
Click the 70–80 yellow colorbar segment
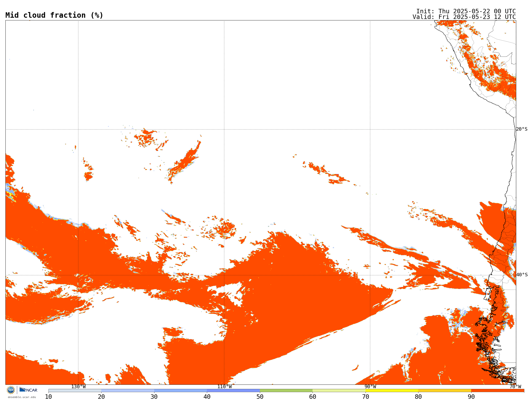(x=392, y=391)
